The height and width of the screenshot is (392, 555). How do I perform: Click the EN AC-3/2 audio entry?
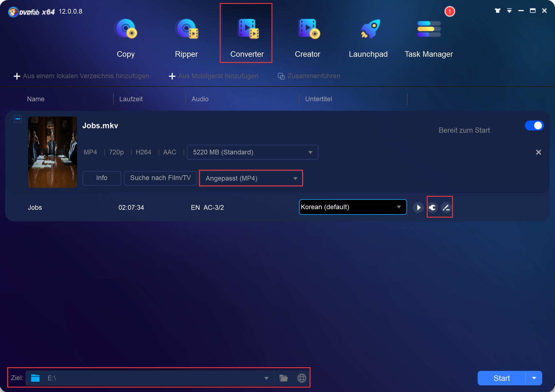(207, 208)
